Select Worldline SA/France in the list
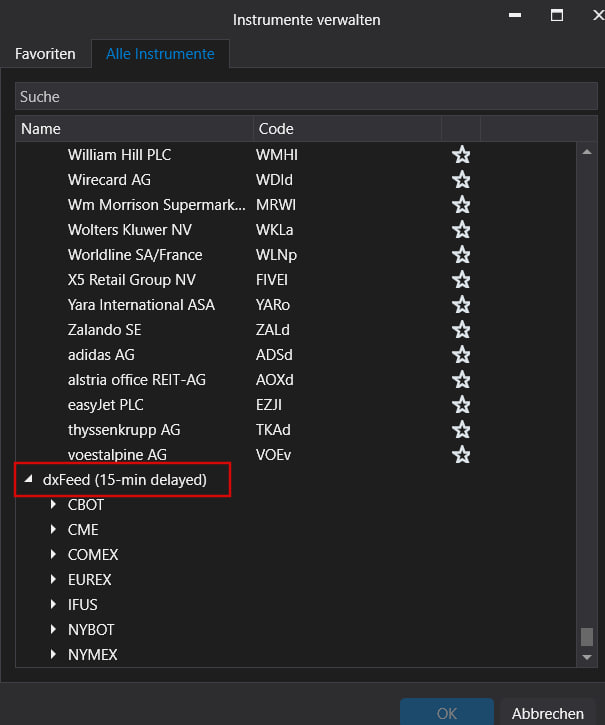Image resolution: width=605 pixels, height=725 pixels. coord(296,255)
